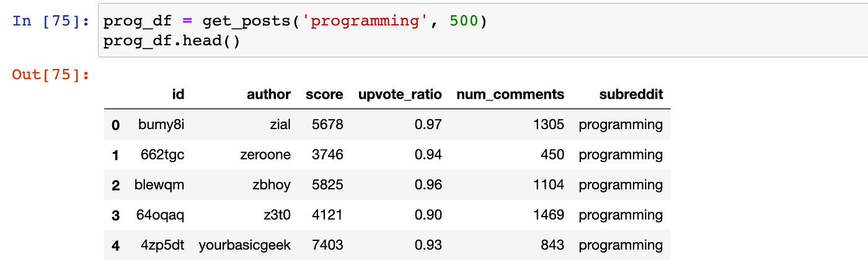Click 'programming' subreddit cell in 64oqaq row

click(621, 216)
